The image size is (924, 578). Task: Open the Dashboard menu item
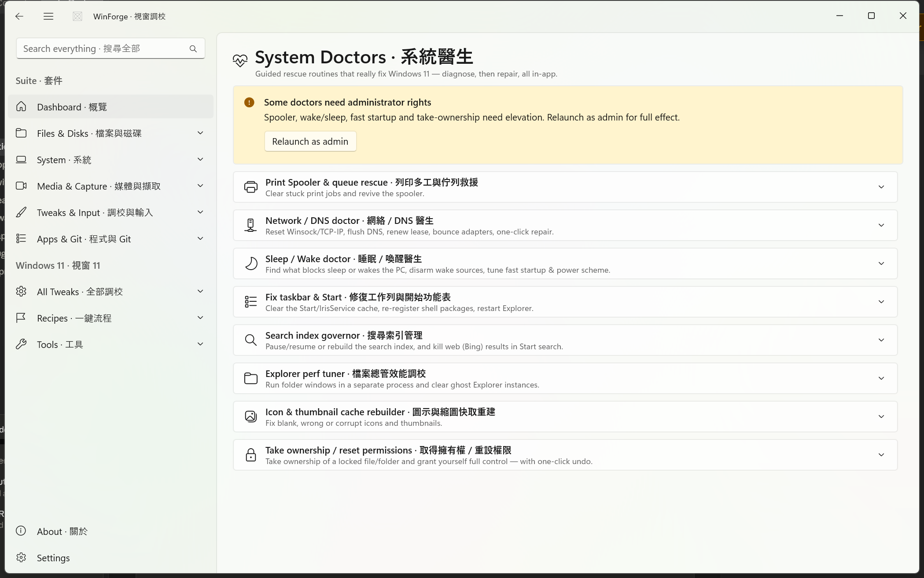[110, 106]
